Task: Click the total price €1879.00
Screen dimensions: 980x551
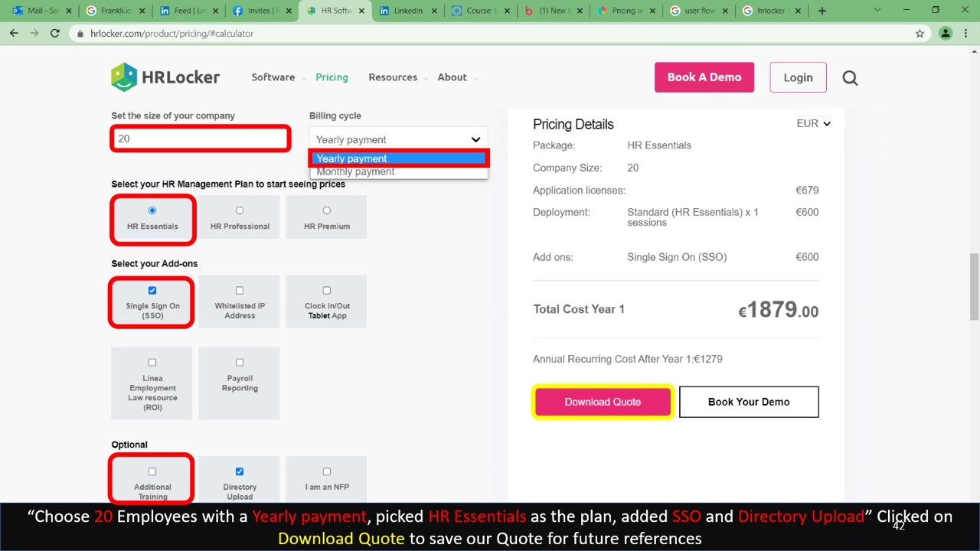Action: (778, 310)
